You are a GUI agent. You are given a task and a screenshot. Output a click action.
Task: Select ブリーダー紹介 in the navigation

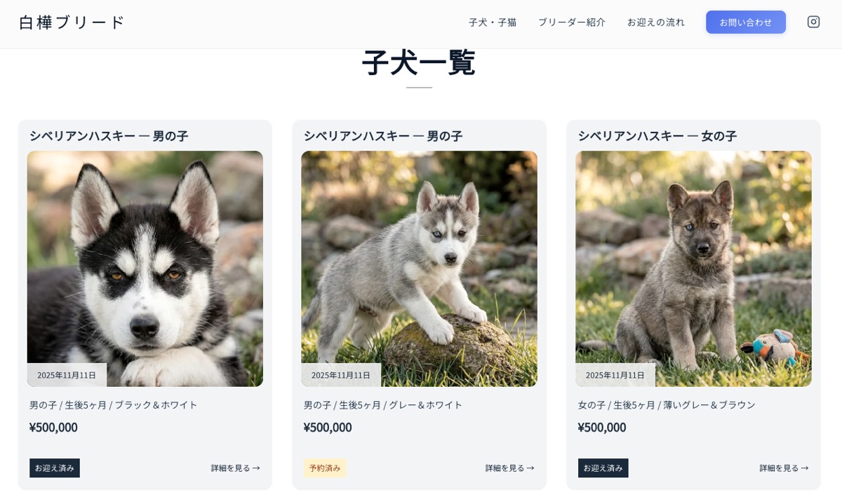tap(572, 22)
